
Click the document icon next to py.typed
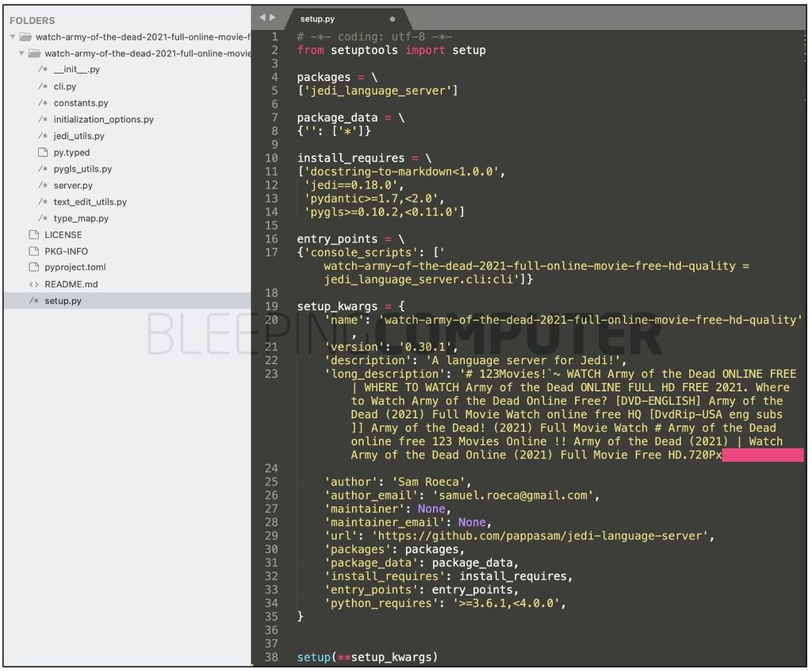point(44,152)
